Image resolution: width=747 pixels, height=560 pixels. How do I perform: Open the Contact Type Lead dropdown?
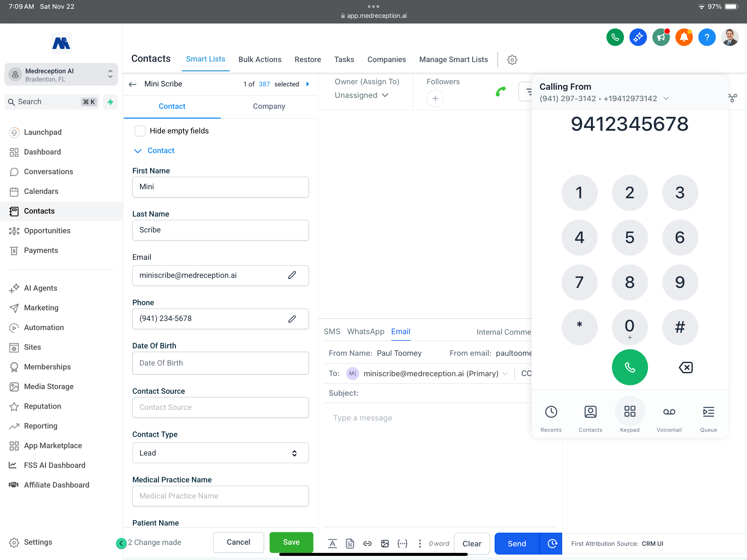tap(221, 453)
